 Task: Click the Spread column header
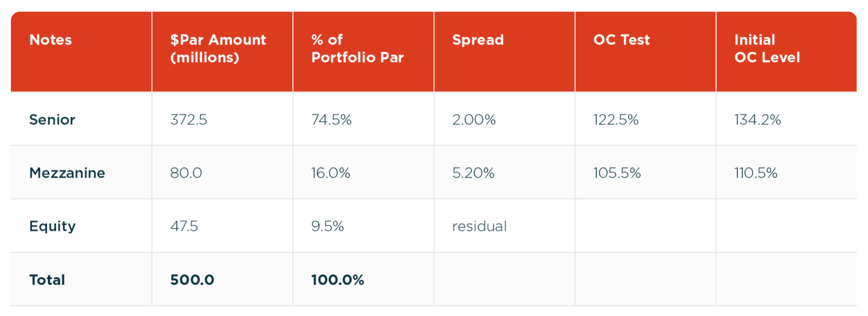coord(478,40)
